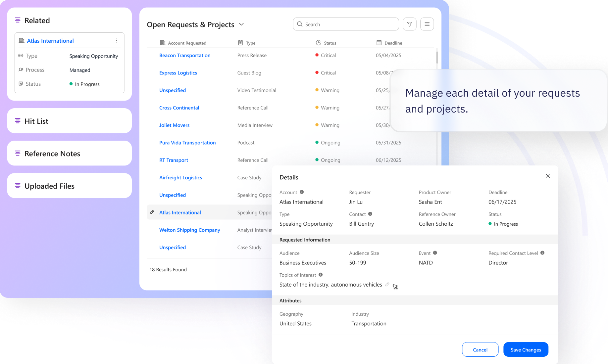Click the table scrollbar on the right

(436, 58)
